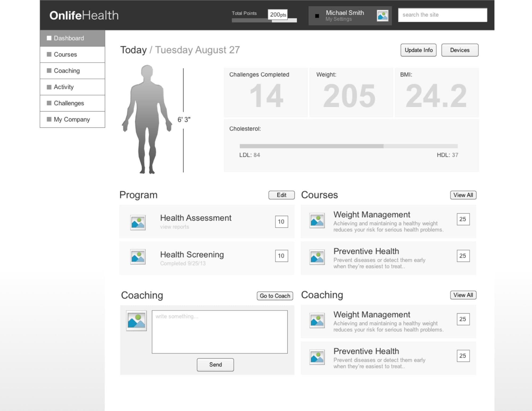Click the write something message box

[220, 332]
